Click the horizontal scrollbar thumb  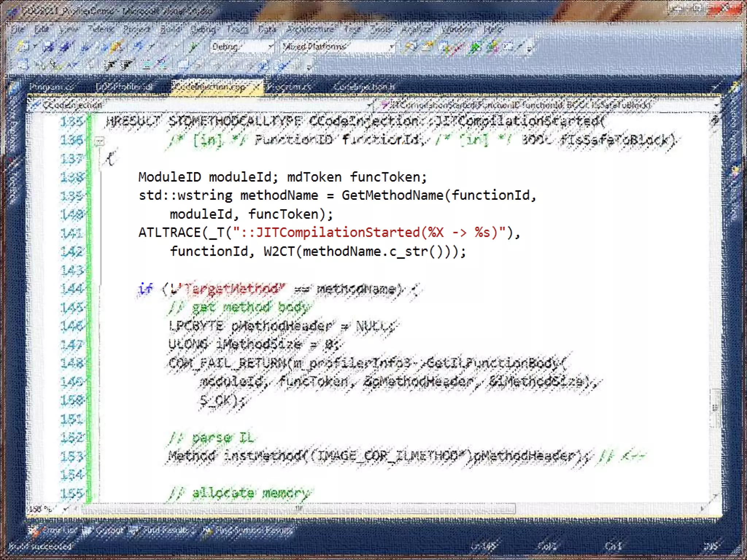click(298, 509)
